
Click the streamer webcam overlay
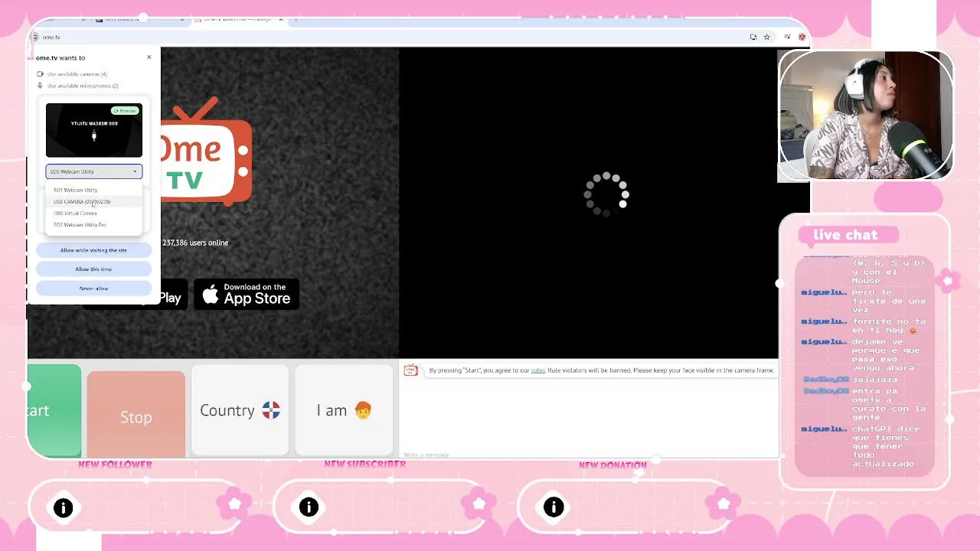865,116
